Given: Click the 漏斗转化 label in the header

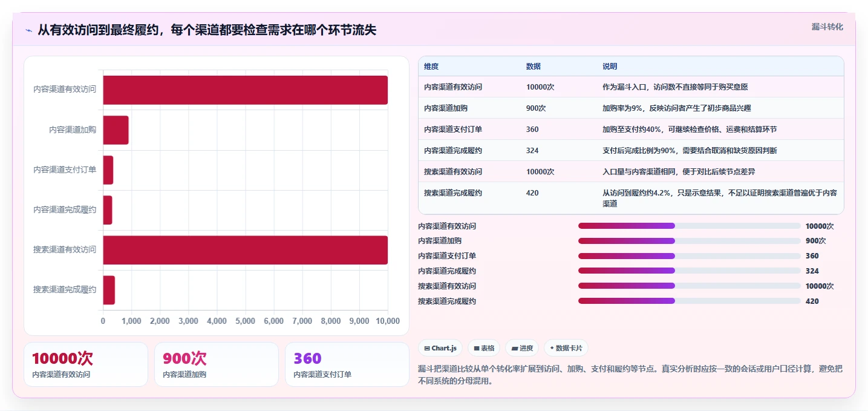Looking at the screenshot, I should pos(827,27).
